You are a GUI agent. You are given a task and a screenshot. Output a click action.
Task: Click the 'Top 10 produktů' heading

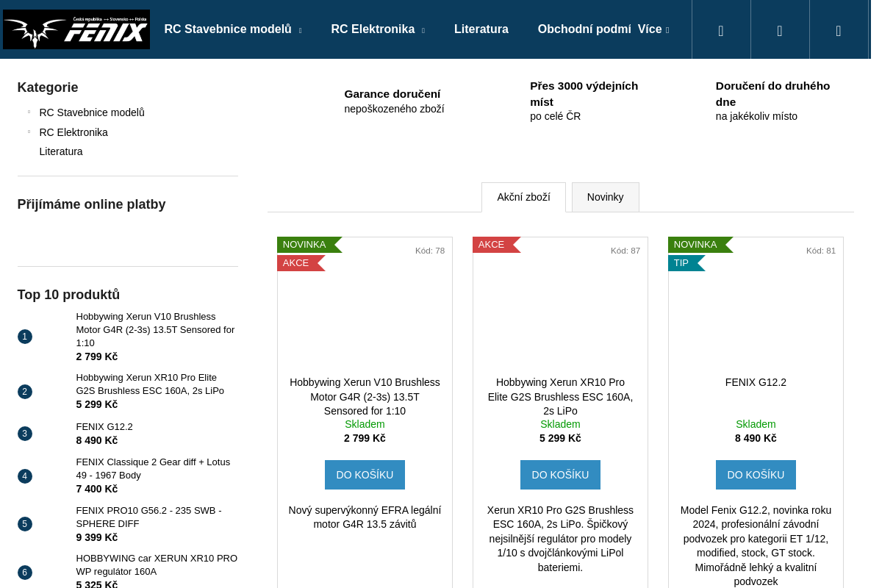tap(69, 295)
